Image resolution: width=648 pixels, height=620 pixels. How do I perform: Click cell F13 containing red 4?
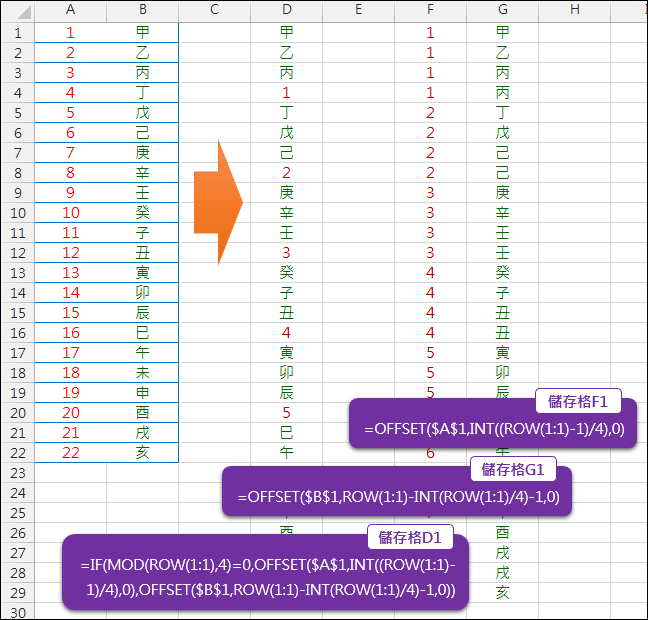click(430, 273)
